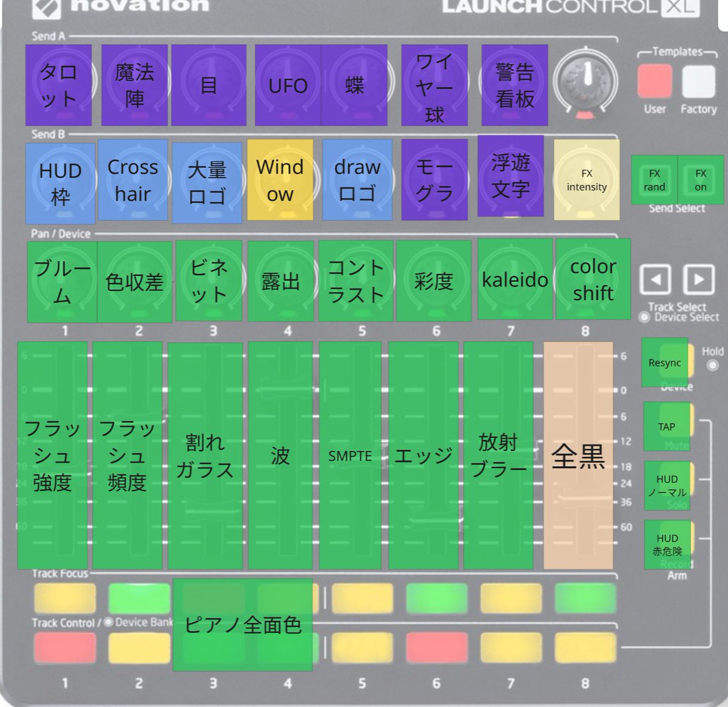Click the color shift knob overlay
The width and height of the screenshot is (728, 707).
point(593,279)
